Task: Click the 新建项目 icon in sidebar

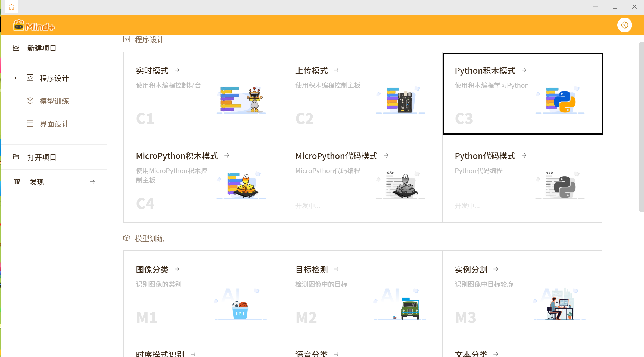Action: click(x=16, y=48)
